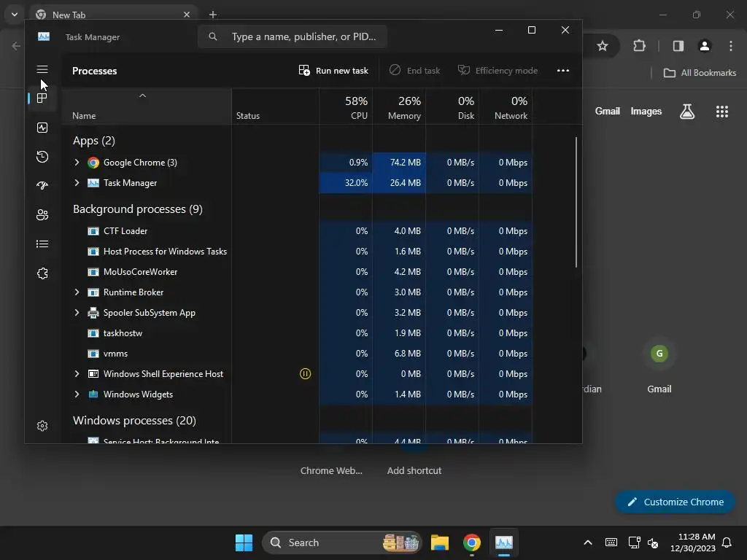Open the notification bell in taskbar
The image size is (747, 560).
(x=727, y=542)
